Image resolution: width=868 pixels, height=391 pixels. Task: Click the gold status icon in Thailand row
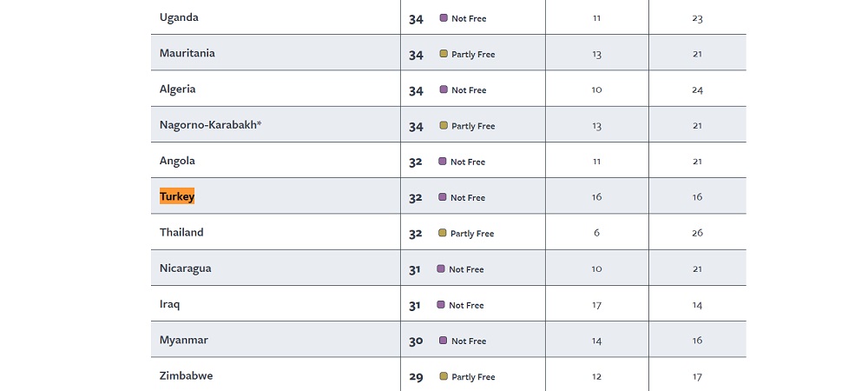tap(443, 233)
